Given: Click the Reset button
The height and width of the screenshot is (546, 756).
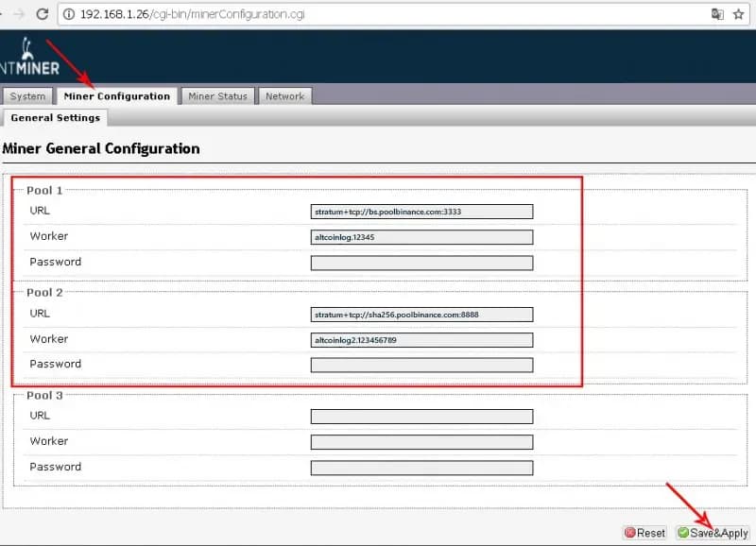Looking at the screenshot, I should pos(644,533).
